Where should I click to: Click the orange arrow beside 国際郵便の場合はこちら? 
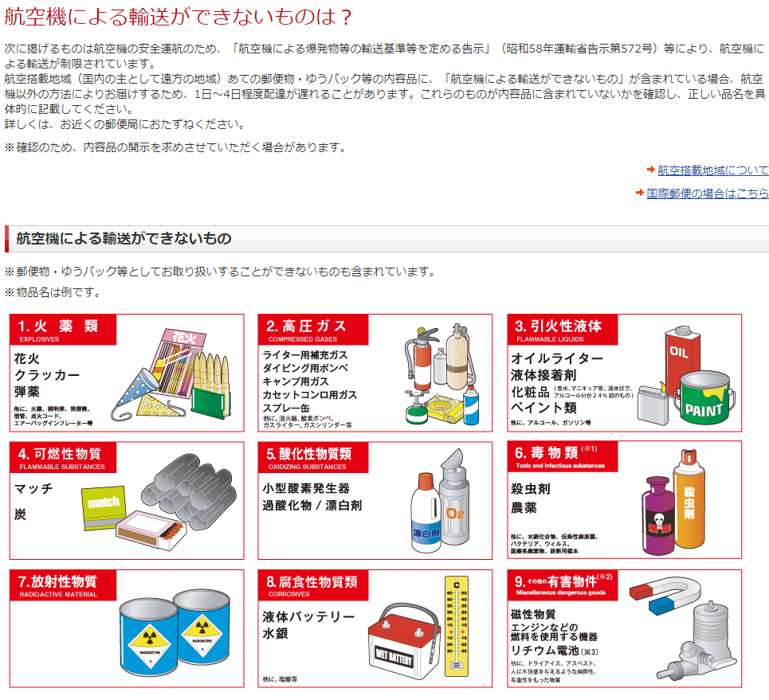[640, 193]
